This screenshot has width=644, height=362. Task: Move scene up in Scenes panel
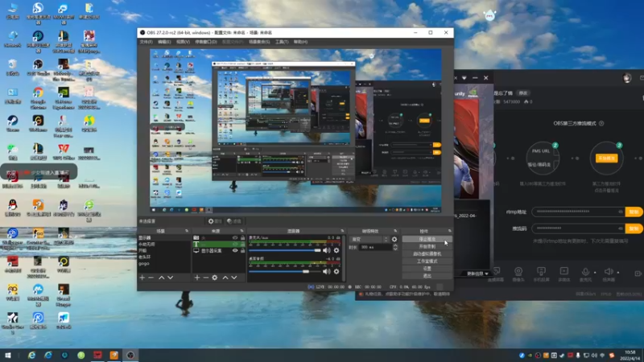[x=162, y=278]
